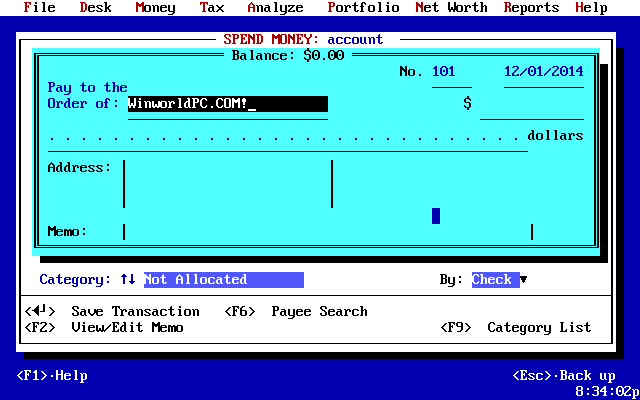This screenshot has width=640, height=400.
Task: Click the left Address entry box
Action: pos(228,184)
